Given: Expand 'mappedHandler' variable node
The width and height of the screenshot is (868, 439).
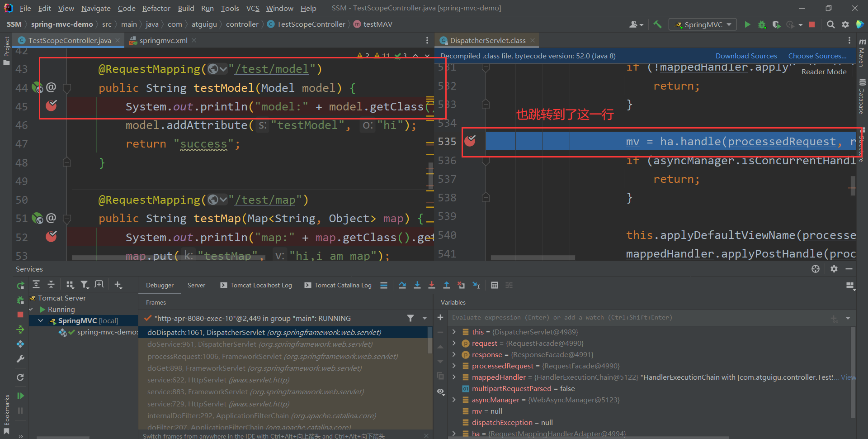Looking at the screenshot, I should tap(454, 377).
